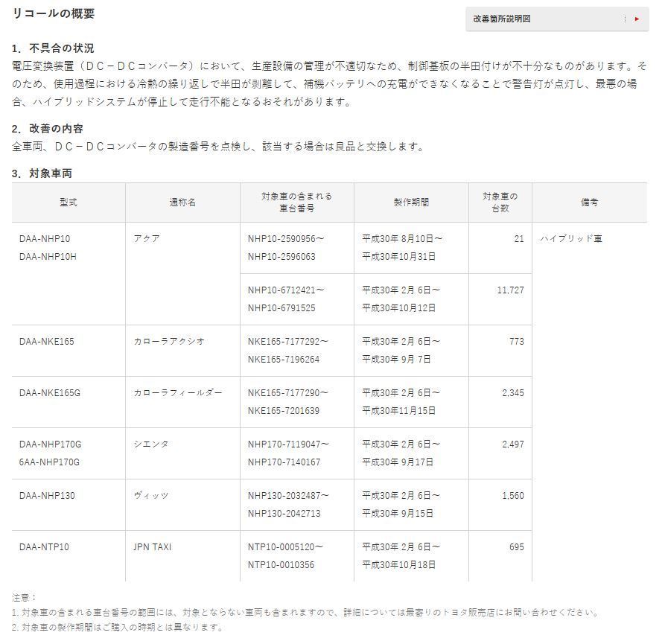Click the アクア vehicle name cell
The height and width of the screenshot is (644, 665).
(147, 239)
